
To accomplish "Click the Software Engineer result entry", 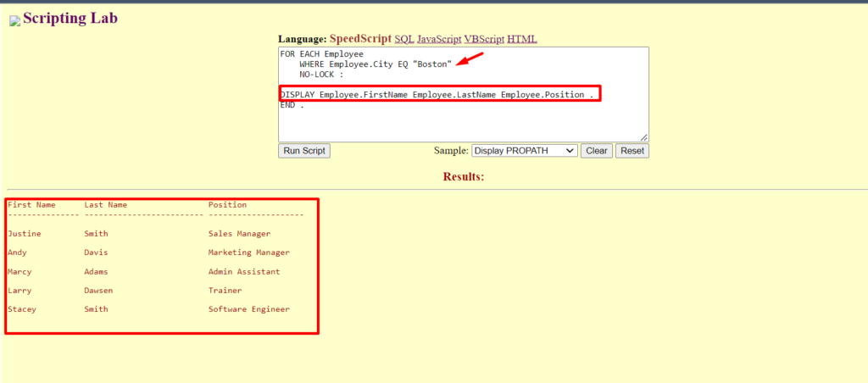I will point(248,309).
